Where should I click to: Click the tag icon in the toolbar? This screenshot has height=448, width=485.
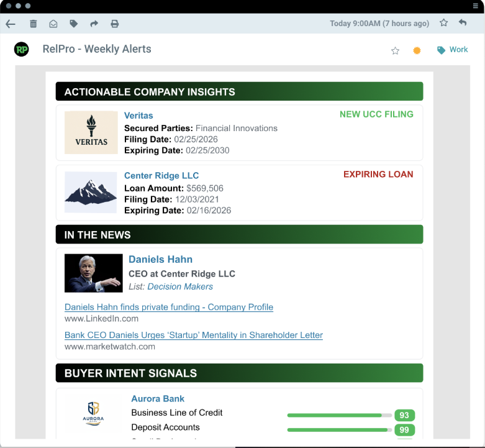(x=74, y=24)
